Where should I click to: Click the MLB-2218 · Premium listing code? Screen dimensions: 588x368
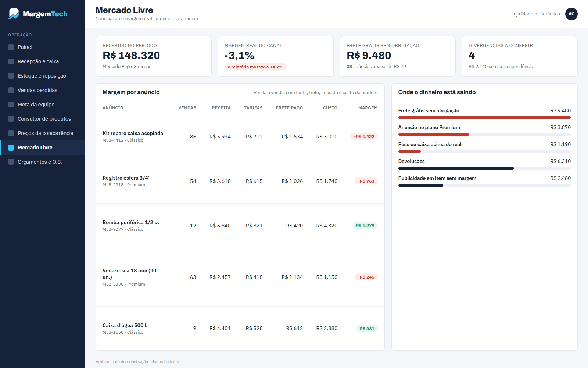point(123,185)
